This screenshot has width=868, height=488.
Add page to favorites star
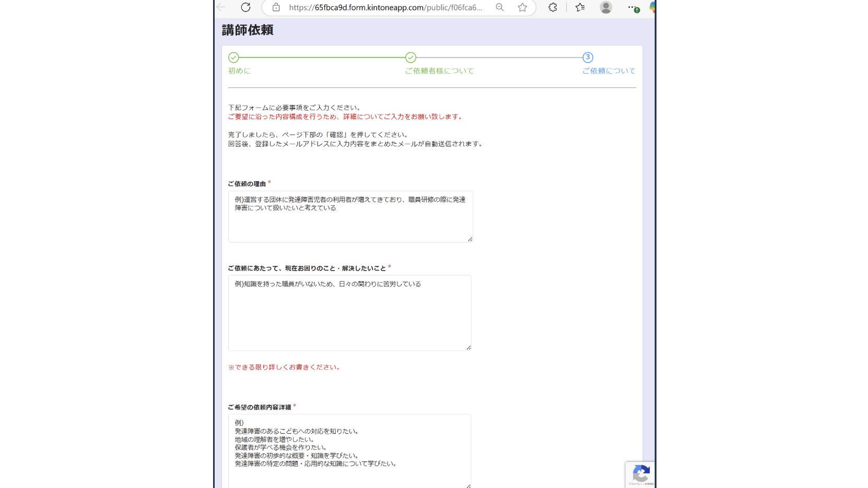(x=522, y=7)
